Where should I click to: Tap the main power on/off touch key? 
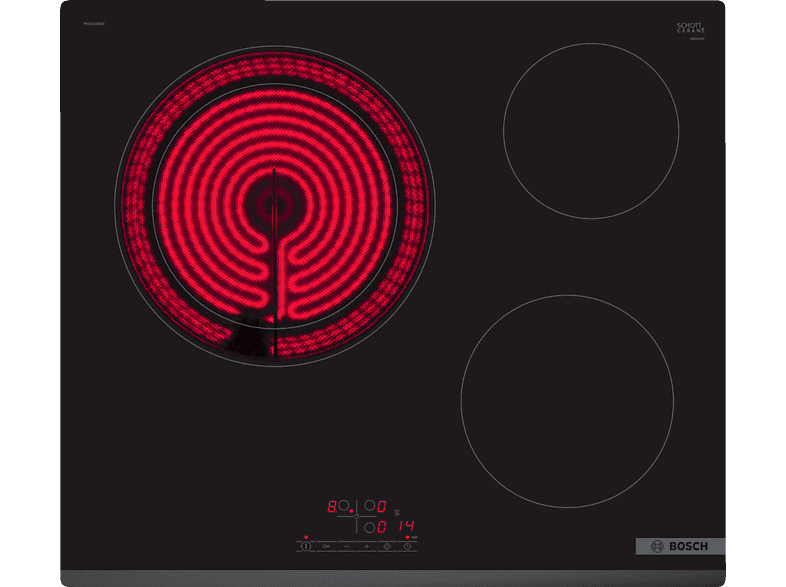point(306,546)
